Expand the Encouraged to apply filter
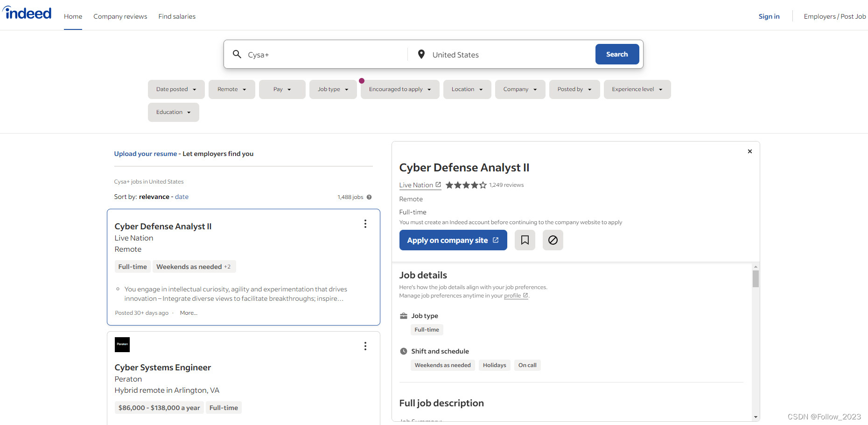 click(400, 89)
